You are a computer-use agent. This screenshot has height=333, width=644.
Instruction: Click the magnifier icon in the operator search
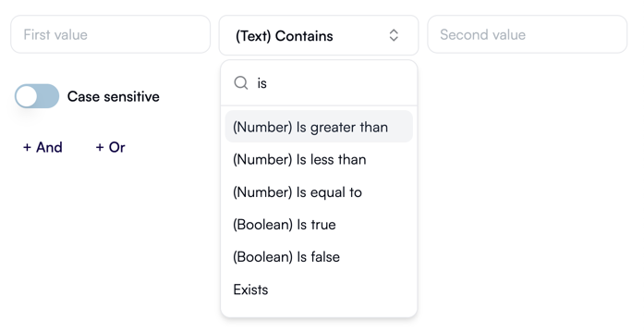[x=240, y=83]
